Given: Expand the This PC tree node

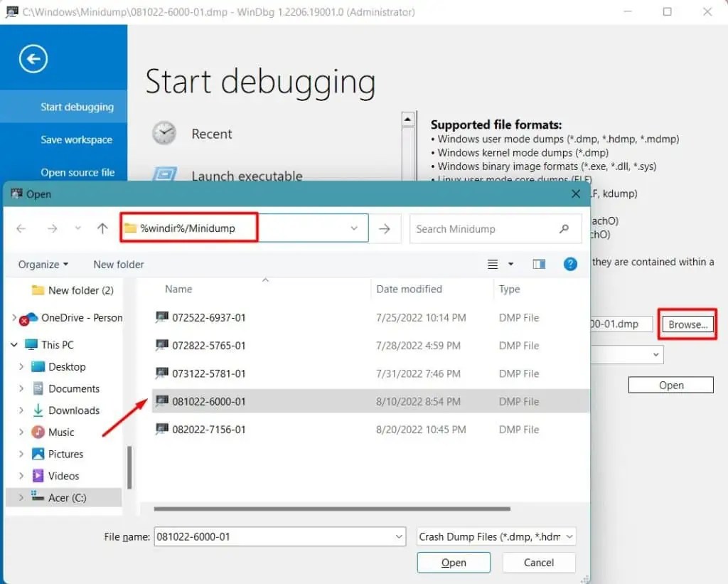Looking at the screenshot, I should point(13,344).
